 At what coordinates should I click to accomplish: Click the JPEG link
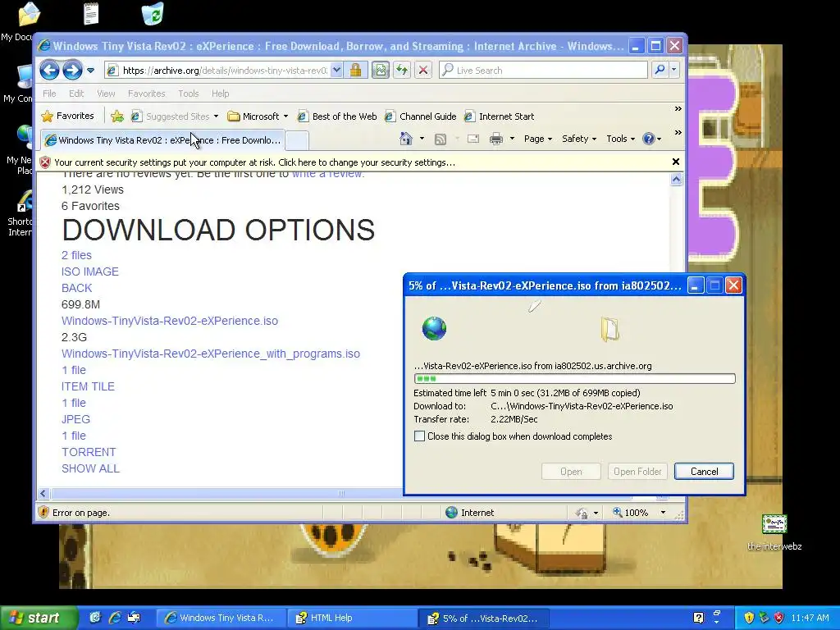[x=75, y=419]
